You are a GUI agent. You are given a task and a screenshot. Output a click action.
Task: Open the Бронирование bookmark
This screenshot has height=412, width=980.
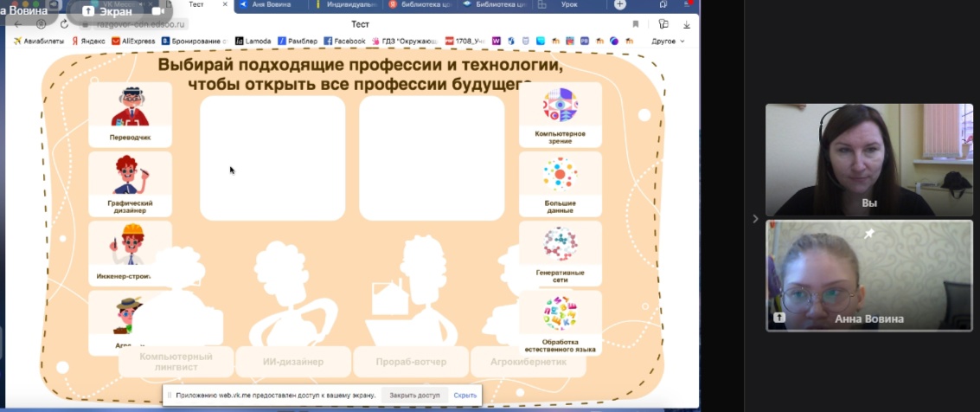[195, 42]
